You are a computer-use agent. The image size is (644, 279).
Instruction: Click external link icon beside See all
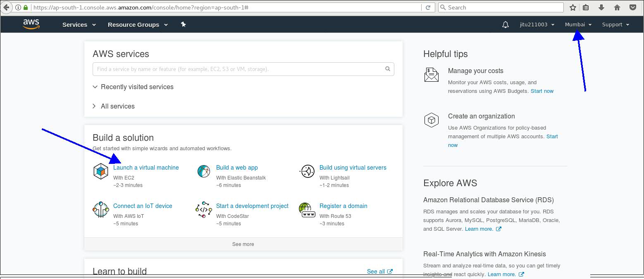tap(390, 272)
